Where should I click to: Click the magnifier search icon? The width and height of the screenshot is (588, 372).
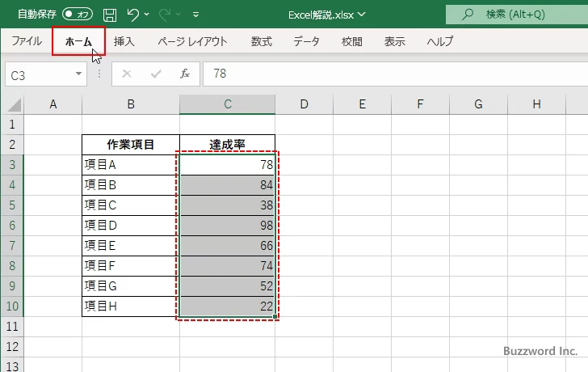point(468,15)
